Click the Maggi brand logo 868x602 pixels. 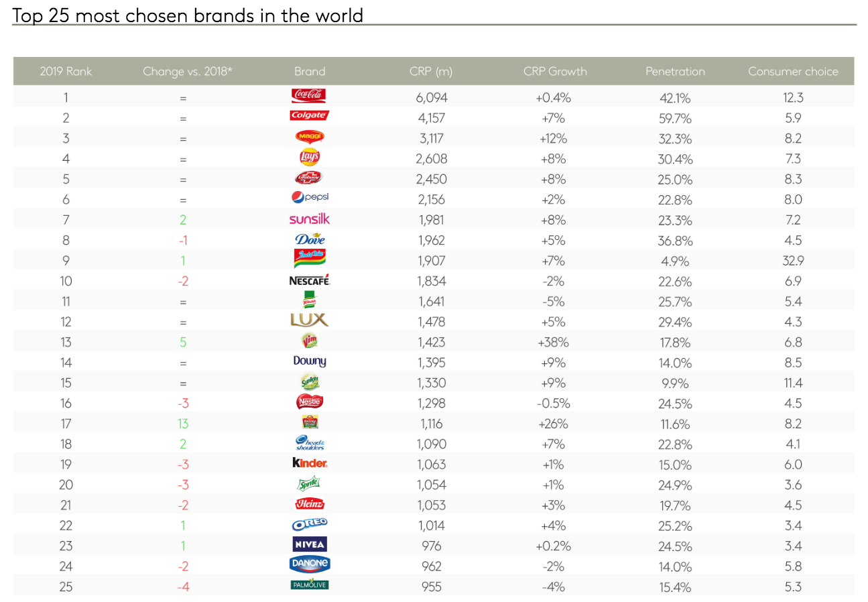(310, 137)
